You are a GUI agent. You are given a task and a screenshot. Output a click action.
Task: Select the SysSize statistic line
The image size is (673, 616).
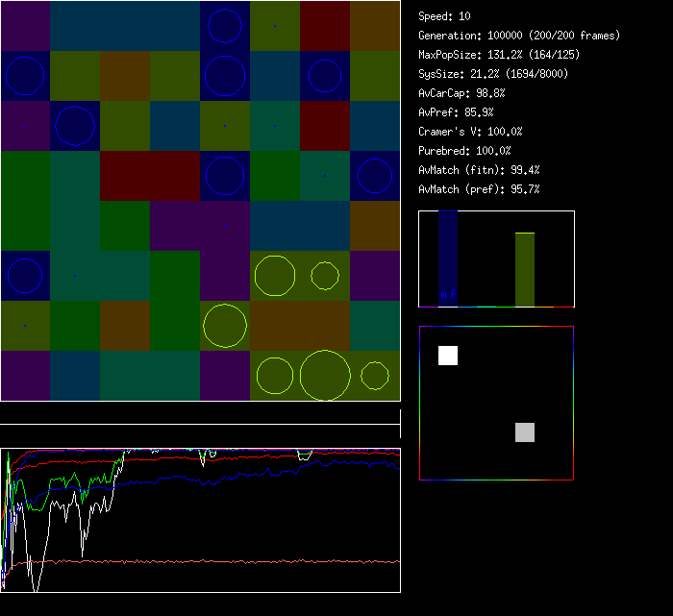coord(492,74)
